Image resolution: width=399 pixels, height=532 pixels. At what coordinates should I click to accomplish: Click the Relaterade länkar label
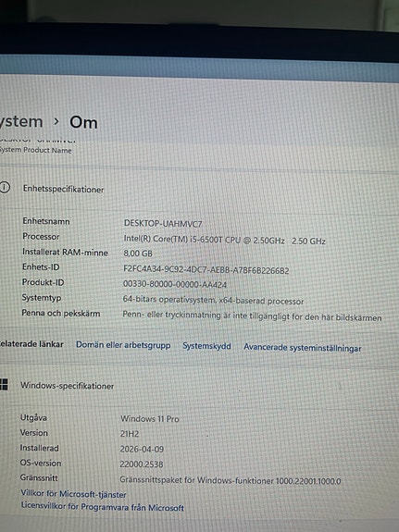(31, 344)
